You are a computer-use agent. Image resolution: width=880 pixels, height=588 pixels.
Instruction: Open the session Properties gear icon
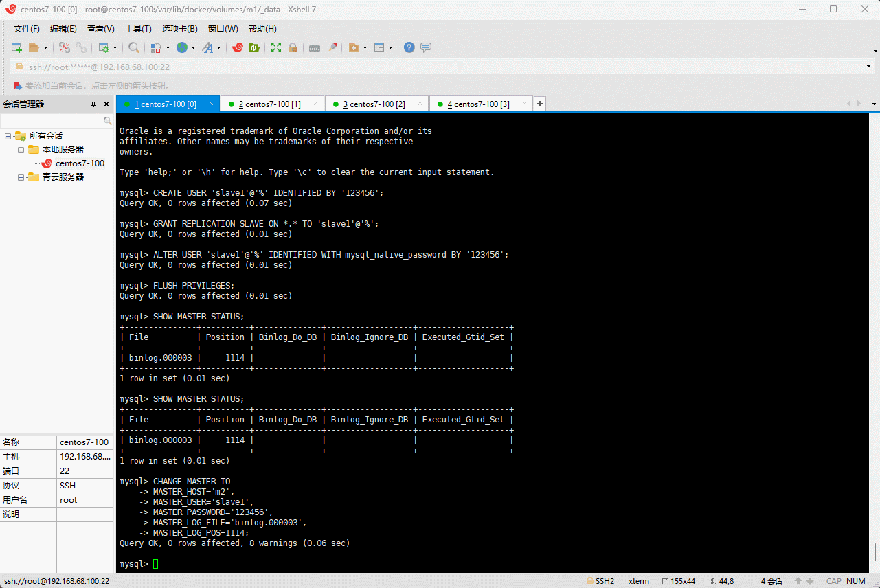pos(104,47)
